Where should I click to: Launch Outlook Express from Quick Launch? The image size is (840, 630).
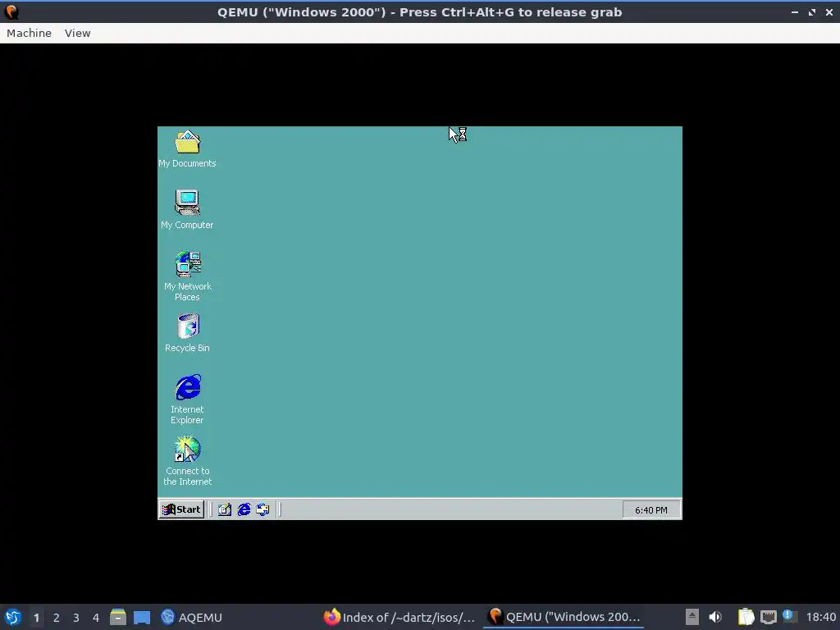263,509
